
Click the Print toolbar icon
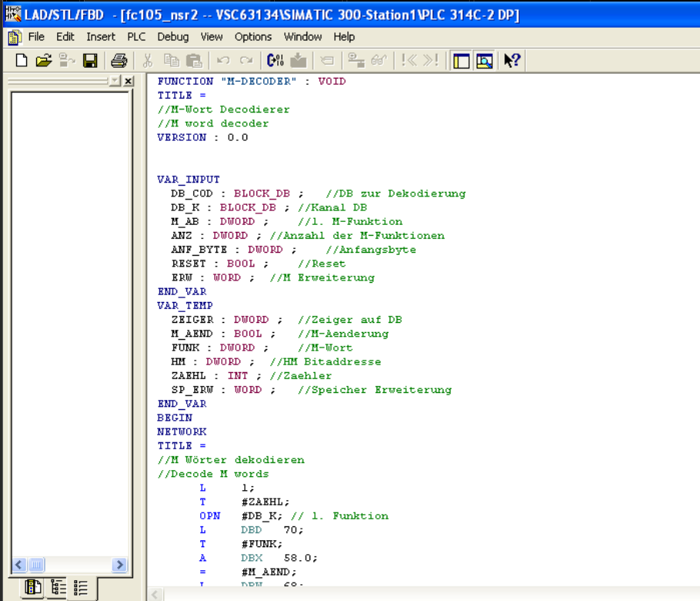pyautogui.click(x=119, y=60)
